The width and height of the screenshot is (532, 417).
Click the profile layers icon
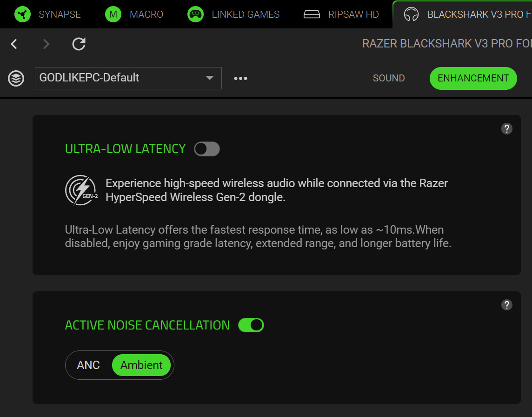(x=16, y=78)
